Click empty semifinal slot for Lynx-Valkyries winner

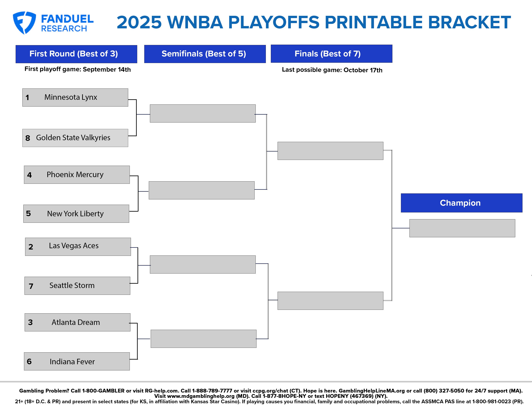pos(203,113)
